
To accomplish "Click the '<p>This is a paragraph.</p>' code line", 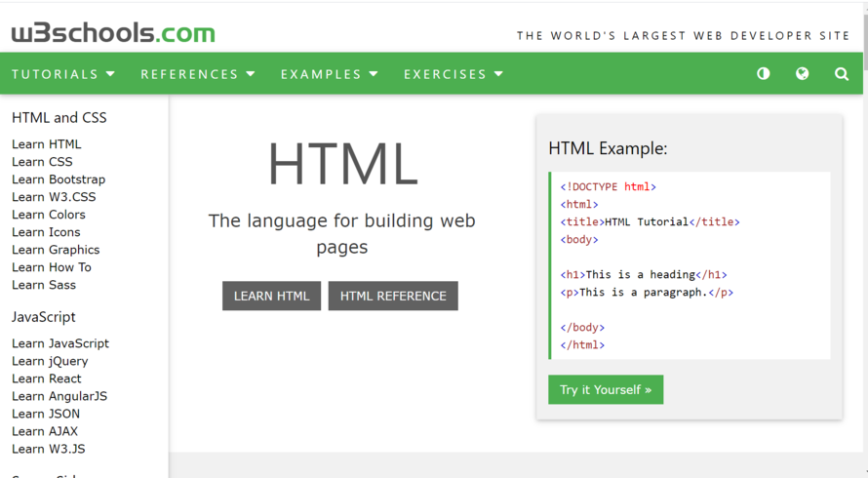I will coord(647,292).
